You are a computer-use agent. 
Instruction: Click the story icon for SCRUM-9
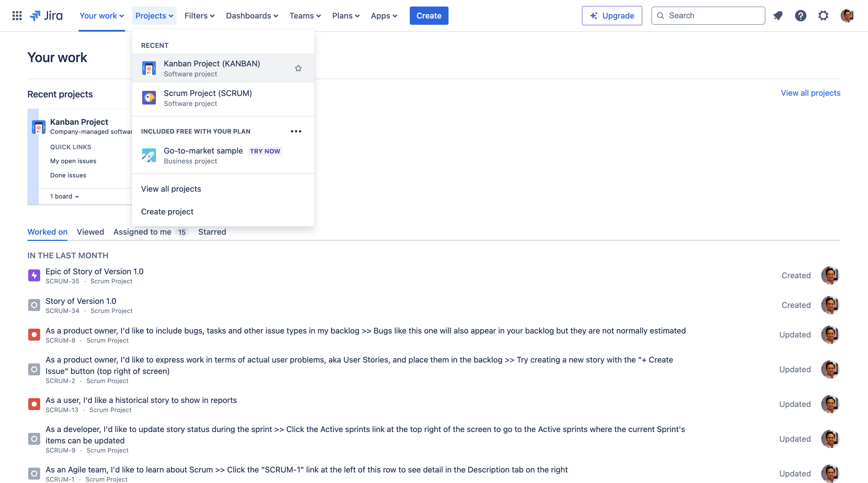point(34,439)
